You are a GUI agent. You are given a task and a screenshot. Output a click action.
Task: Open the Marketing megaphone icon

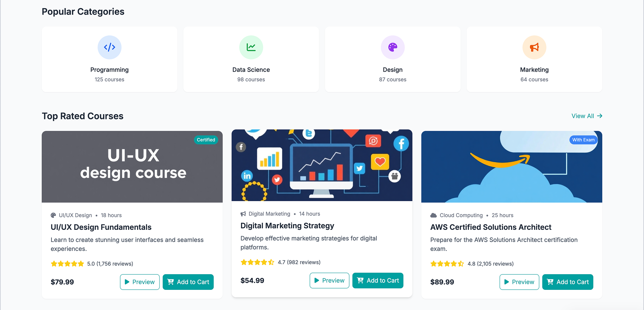[534, 47]
